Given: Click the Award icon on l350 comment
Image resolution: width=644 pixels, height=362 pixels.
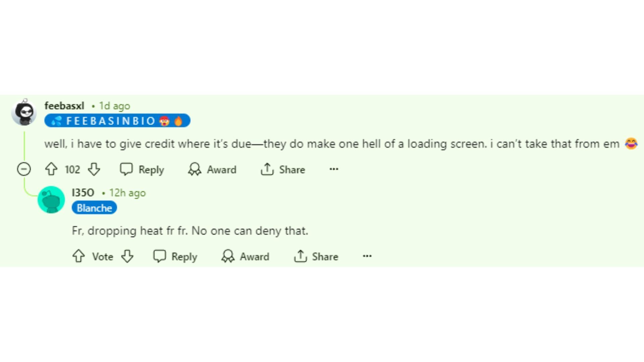Looking at the screenshot, I should (x=228, y=256).
